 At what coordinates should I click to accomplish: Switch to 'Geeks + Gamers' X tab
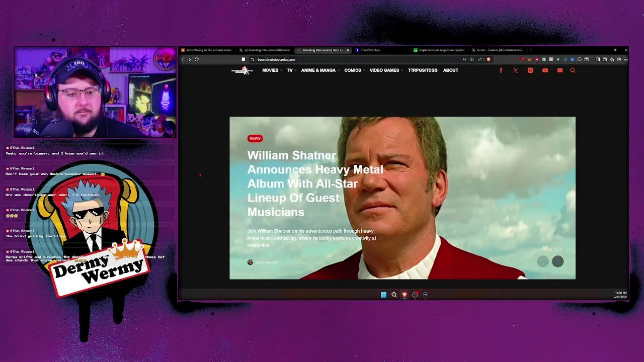click(x=497, y=50)
